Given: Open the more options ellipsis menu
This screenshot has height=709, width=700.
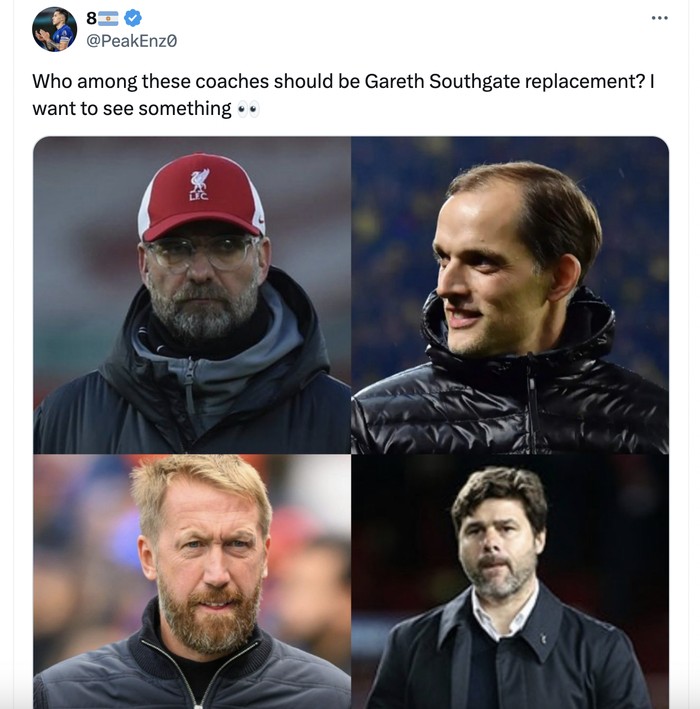Looking at the screenshot, I should click(x=659, y=18).
